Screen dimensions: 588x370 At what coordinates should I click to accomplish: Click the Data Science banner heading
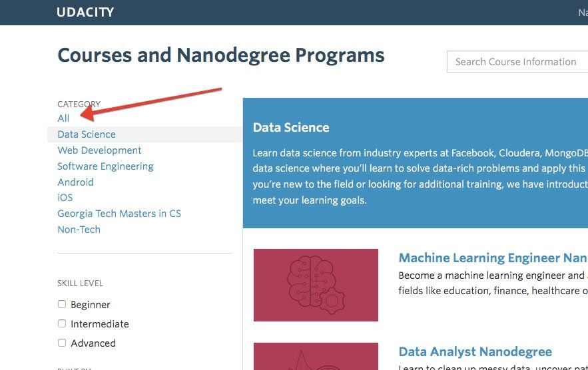tap(291, 128)
